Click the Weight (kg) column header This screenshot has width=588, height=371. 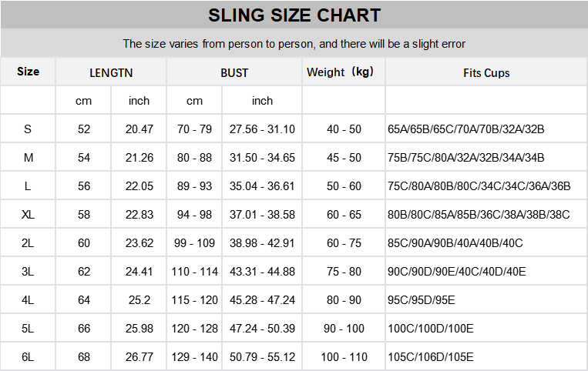pyautogui.click(x=343, y=72)
